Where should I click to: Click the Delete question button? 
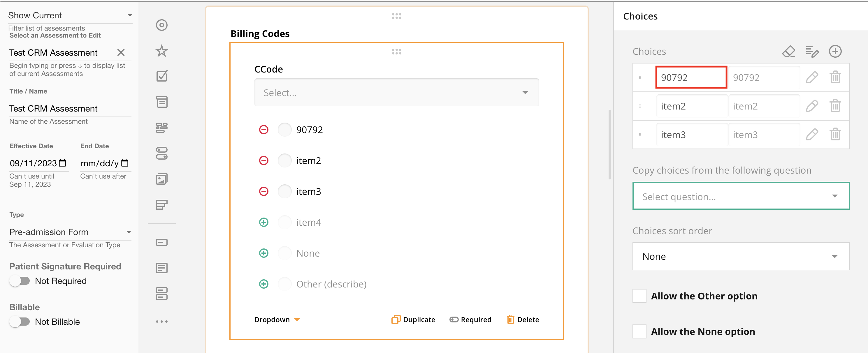523,319
